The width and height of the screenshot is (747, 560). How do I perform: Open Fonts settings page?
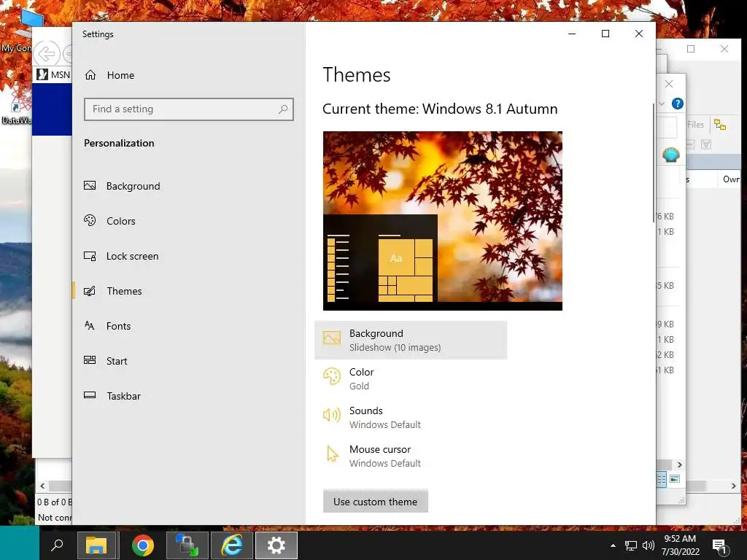pyautogui.click(x=108, y=326)
